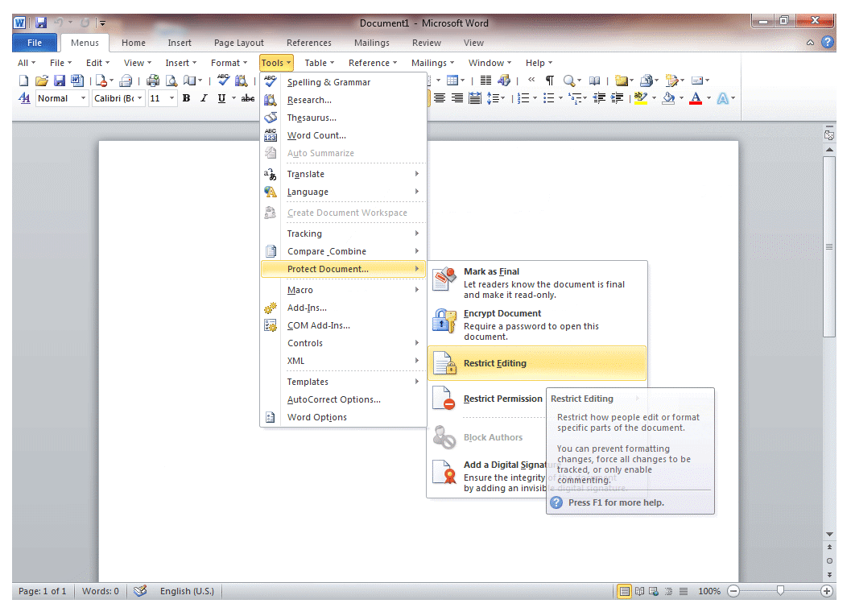
Task: Click the 100% zoom level indicator
Action: coord(708,591)
